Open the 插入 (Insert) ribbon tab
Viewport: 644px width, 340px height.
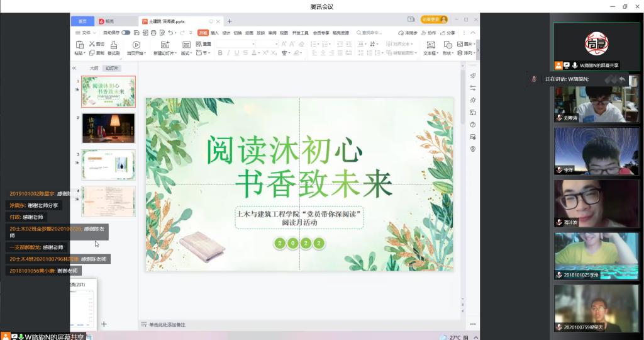214,32
